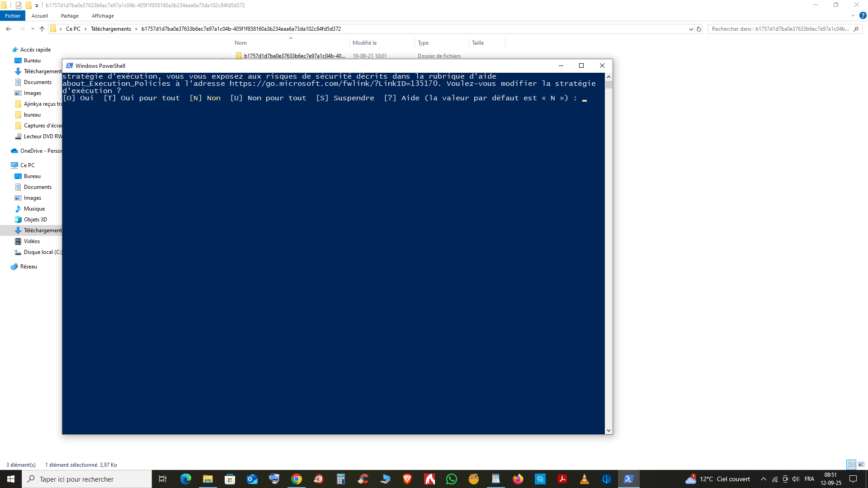This screenshot has width=868, height=488.
Task: Refresh the current folder view
Action: tap(699, 29)
